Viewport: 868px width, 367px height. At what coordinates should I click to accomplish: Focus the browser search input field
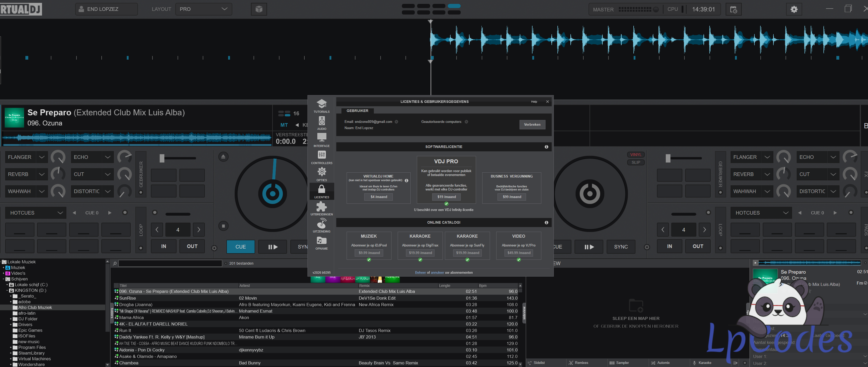click(x=170, y=264)
